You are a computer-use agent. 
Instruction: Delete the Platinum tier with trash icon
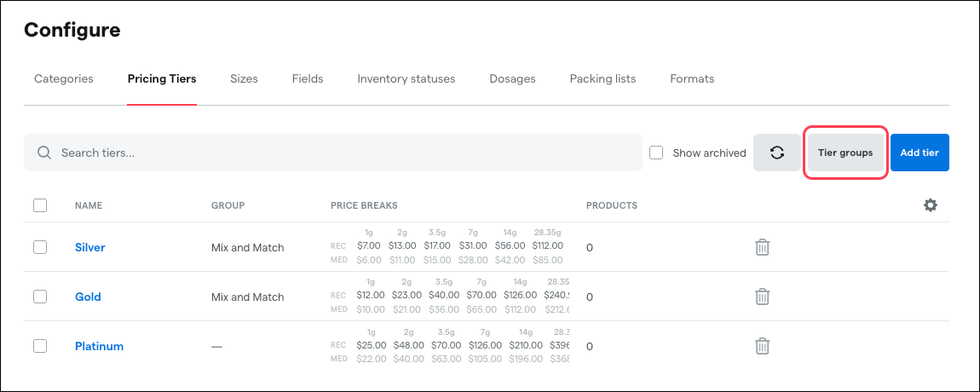point(762,346)
